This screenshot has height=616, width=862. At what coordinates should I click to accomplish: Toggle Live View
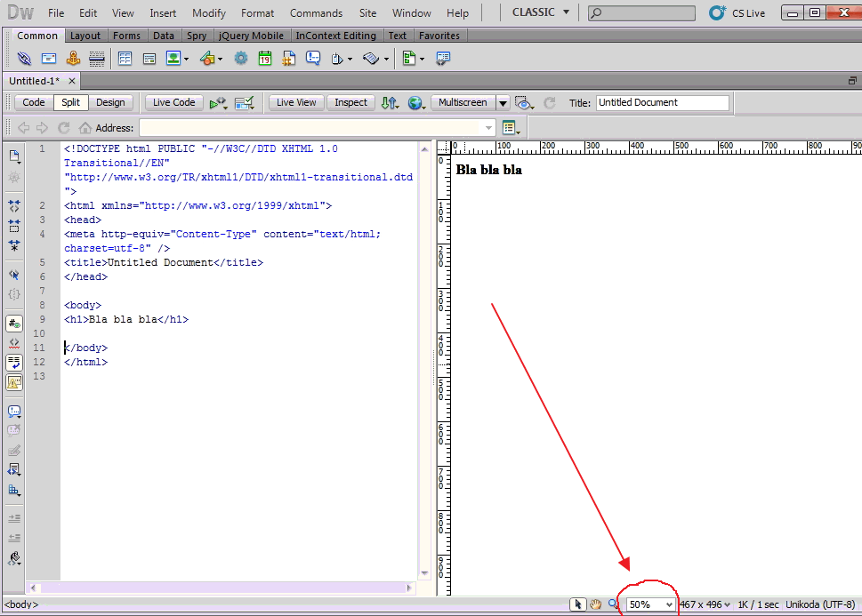295,103
